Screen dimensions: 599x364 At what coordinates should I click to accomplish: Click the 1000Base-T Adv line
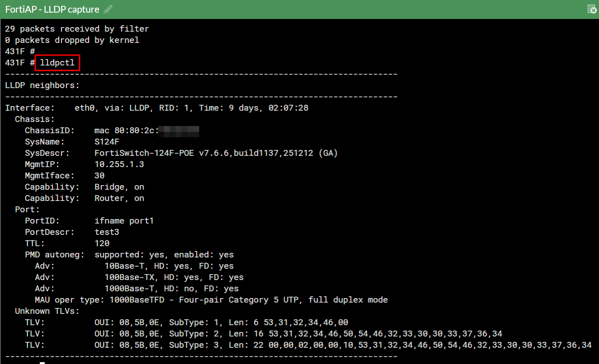[x=137, y=289]
